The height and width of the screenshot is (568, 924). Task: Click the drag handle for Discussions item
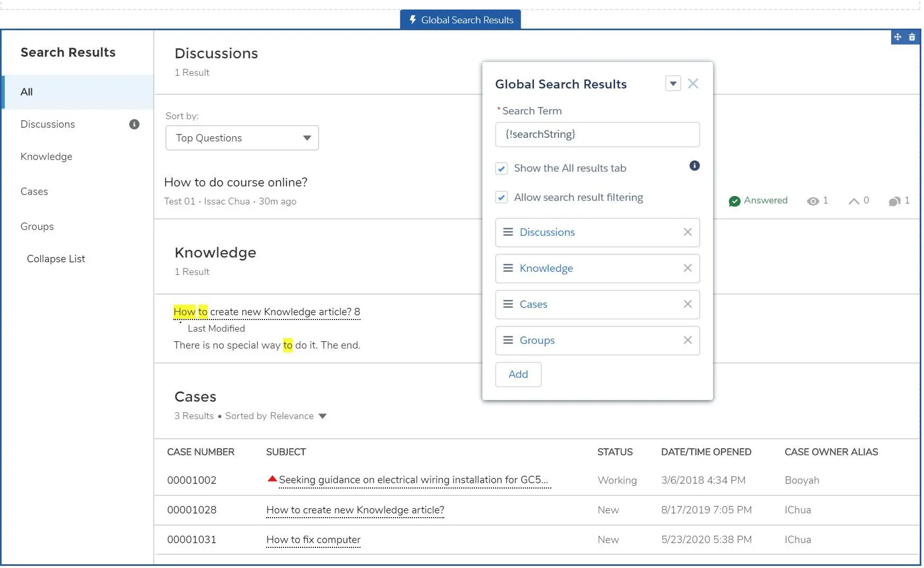(508, 232)
